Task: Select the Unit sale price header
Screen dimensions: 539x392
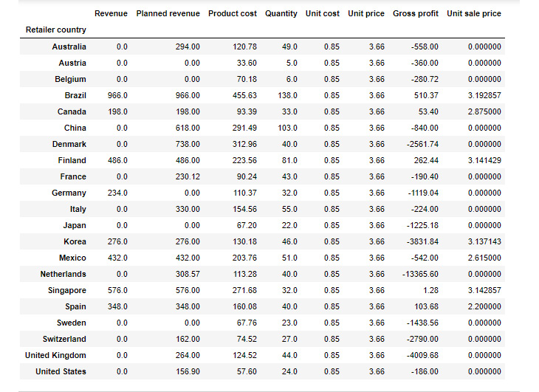Action: tap(474, 14)
